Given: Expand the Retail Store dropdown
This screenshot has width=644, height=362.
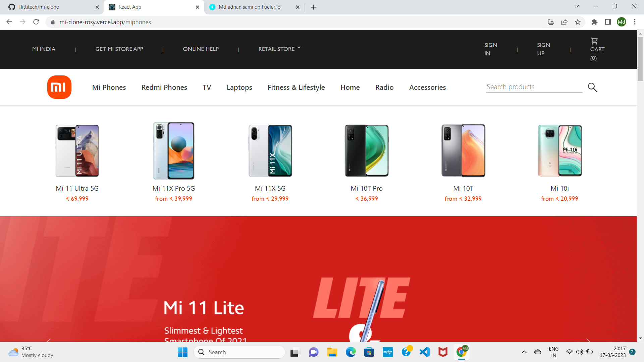Looking at the screenshot, I should coord(279,49).
